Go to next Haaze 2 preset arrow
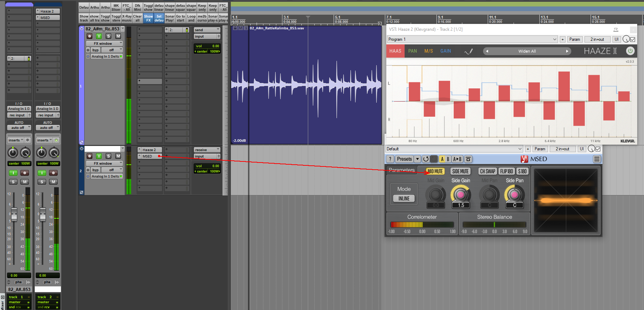The height and width of the screenshot is (310, 644). pos(567,51)
